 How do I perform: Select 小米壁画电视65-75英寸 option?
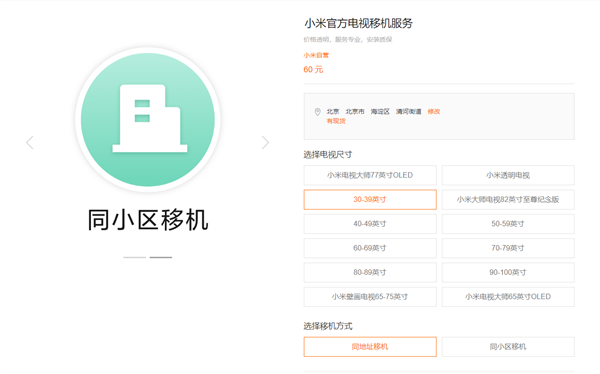click(370, 297)
